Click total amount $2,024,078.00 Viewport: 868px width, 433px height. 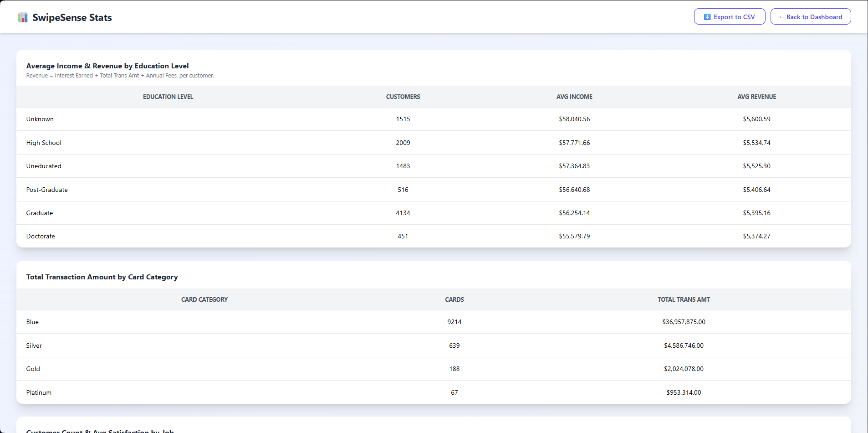pyautogui.click(x=684, y=369)
